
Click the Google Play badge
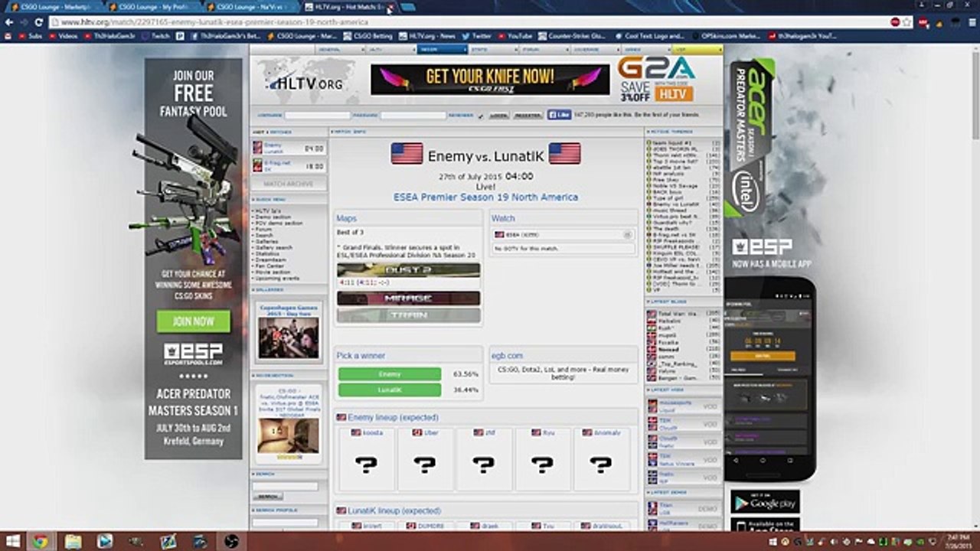coord(765,502)
